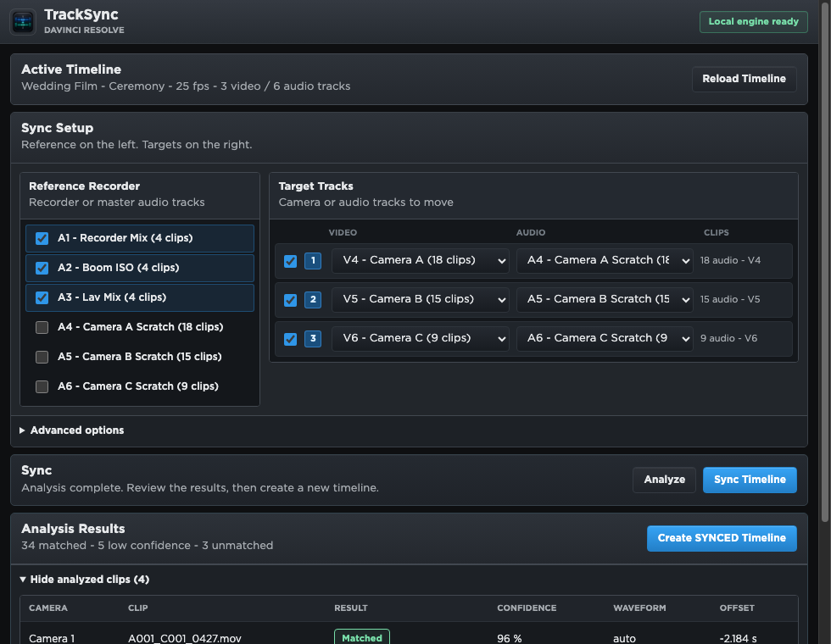Click the Reference Recorder panel heading
The image size is (831, 644).
click(84, 186)
